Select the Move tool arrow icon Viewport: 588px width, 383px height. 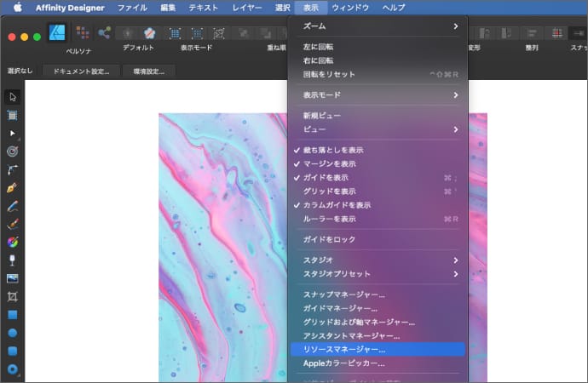(13, 97)
